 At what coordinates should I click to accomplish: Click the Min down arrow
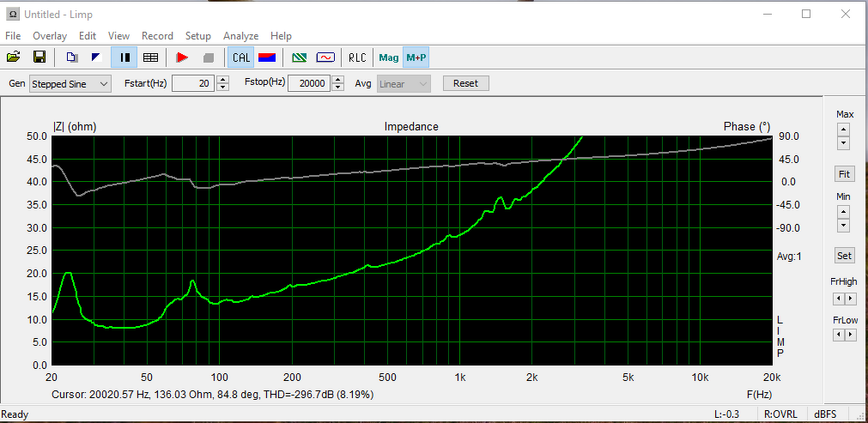843,226
